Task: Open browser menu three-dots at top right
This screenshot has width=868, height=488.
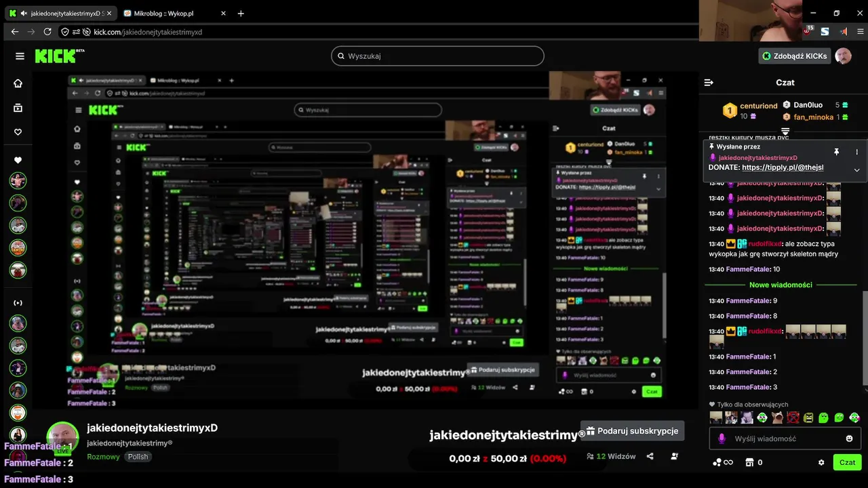Action: pos(860,31)
